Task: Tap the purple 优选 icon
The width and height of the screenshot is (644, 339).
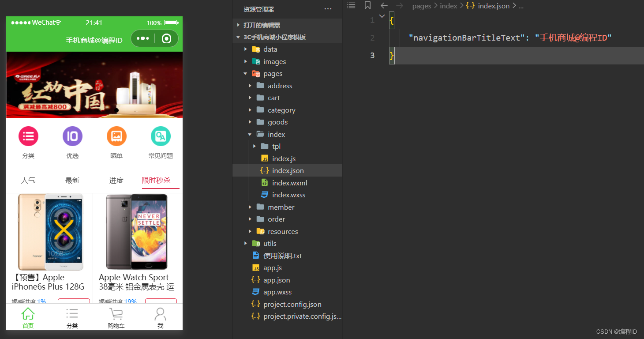Action: [72, 136]
